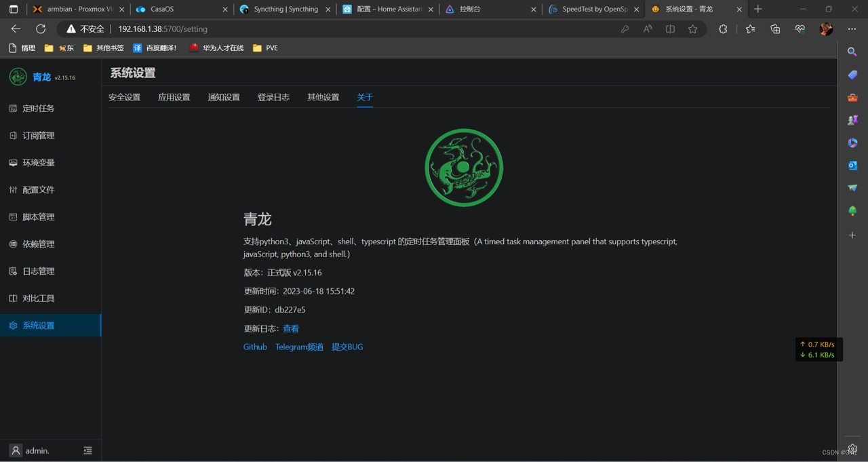Switch to the 登录日志 tab

(273, 97)
